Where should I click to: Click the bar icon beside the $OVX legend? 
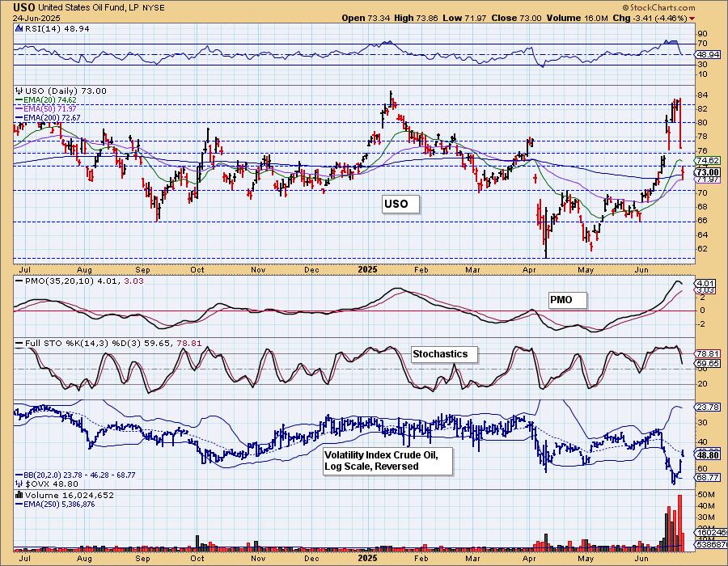[19, 484]
